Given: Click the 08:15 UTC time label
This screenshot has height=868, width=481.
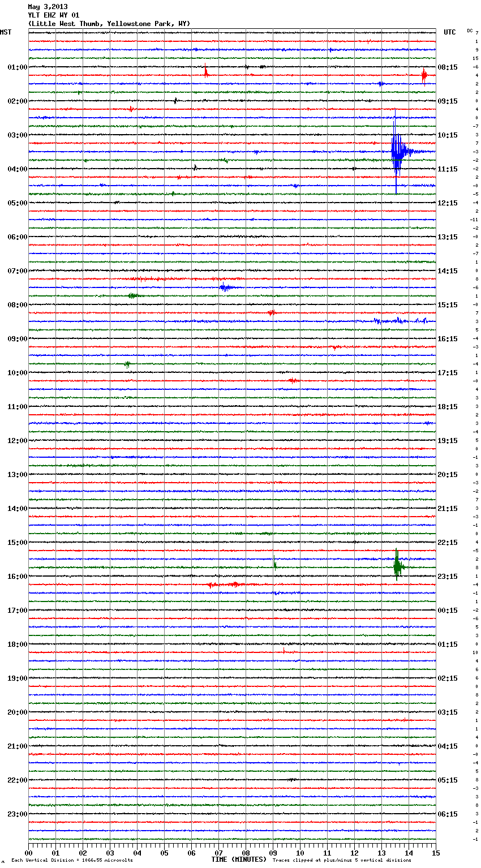Looking at the screenshot, I should coord(448,67).
